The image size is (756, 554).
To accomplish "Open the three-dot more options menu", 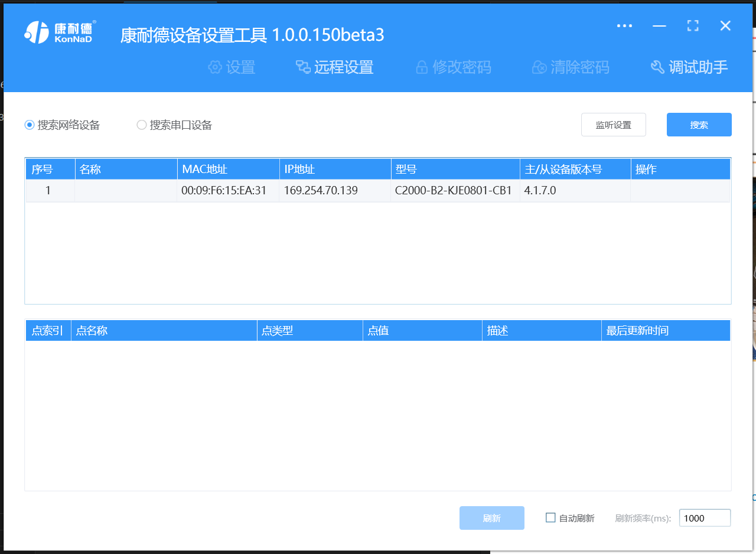I will pyautogui.click(x=624, y=26).
